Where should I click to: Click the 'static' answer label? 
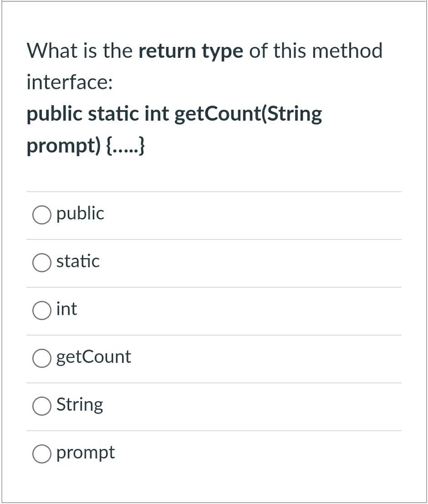pos(78,261)
